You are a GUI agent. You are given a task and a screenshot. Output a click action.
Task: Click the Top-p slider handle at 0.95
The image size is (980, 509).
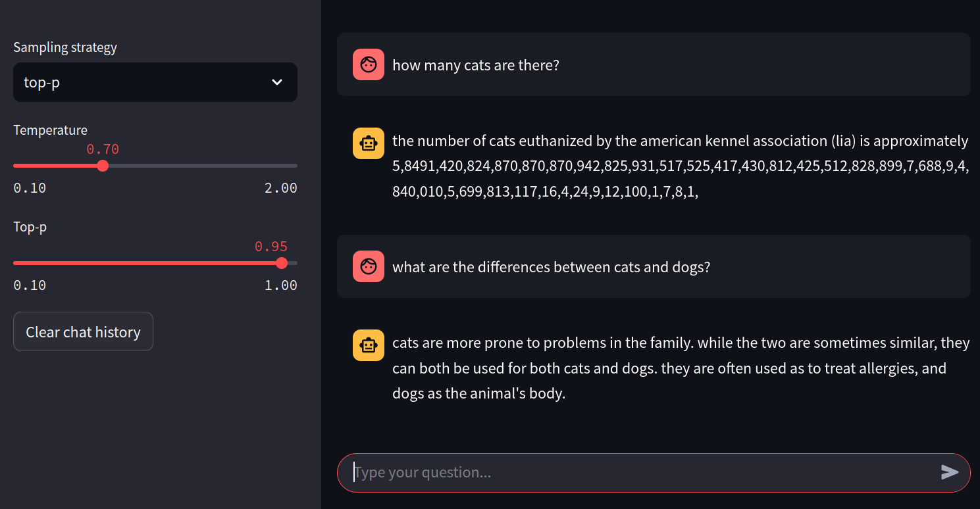coord(282,263)
